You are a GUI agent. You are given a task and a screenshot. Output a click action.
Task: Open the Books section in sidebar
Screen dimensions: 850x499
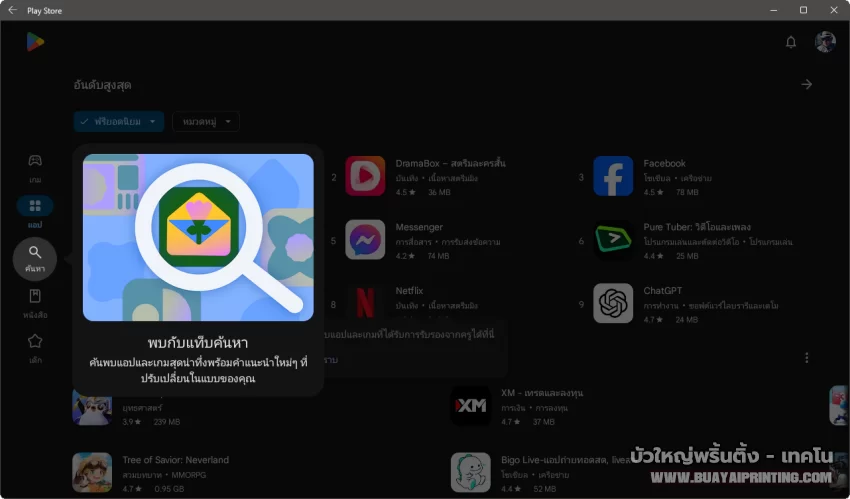click(35, 302)
